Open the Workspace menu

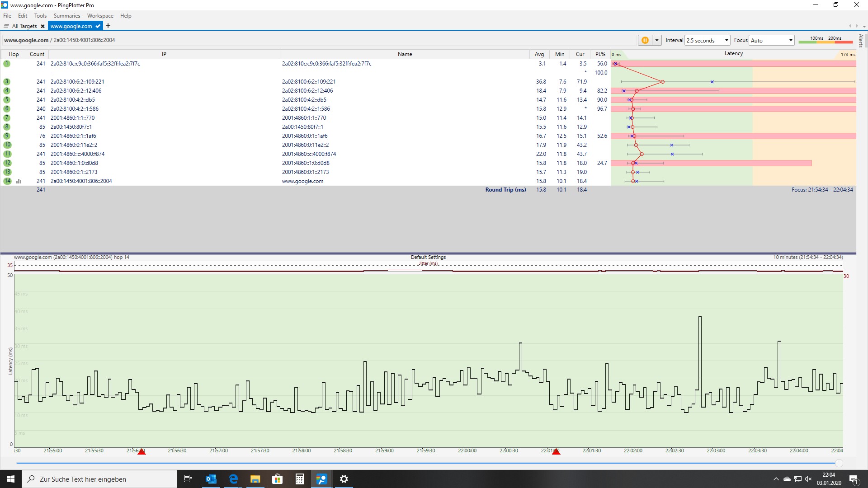coord(100,16)
